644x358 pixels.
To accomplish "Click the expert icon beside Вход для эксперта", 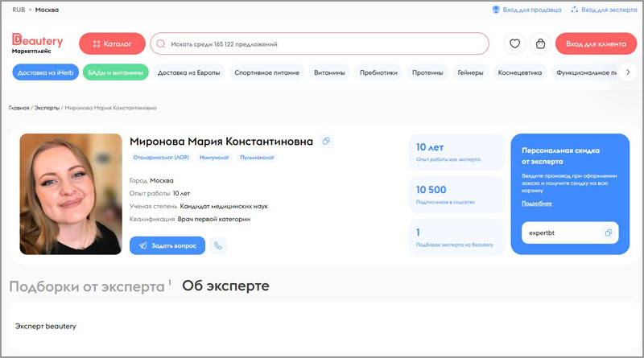I will [x=575, y=10].
